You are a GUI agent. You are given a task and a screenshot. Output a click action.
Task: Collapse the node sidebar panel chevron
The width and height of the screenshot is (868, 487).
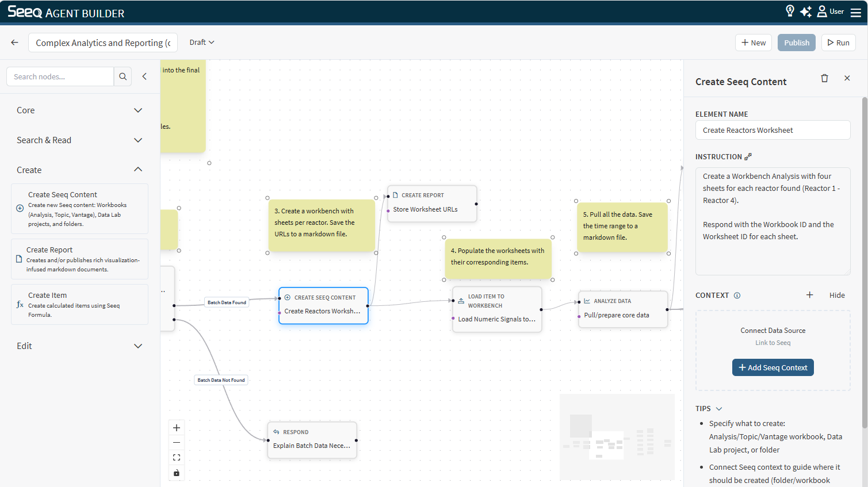pos(144,76)
